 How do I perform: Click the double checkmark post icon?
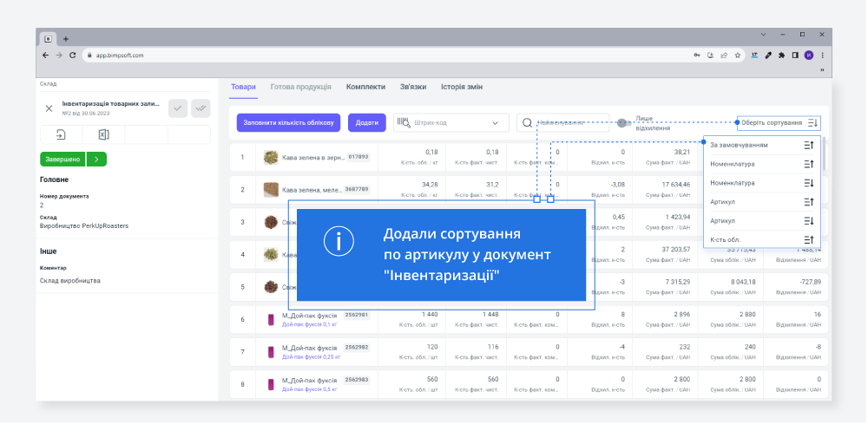[x=201, y=108]
